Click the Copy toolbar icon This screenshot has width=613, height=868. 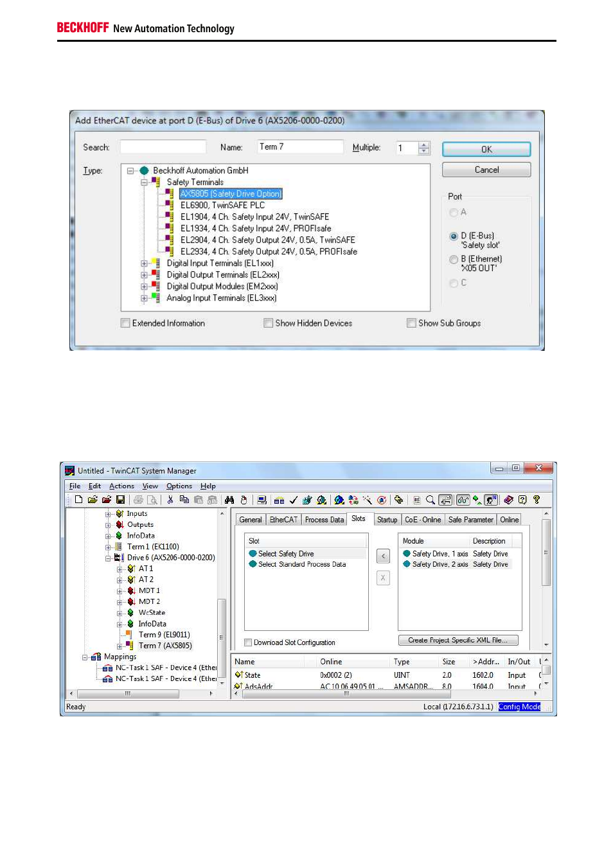coord(184,499)
